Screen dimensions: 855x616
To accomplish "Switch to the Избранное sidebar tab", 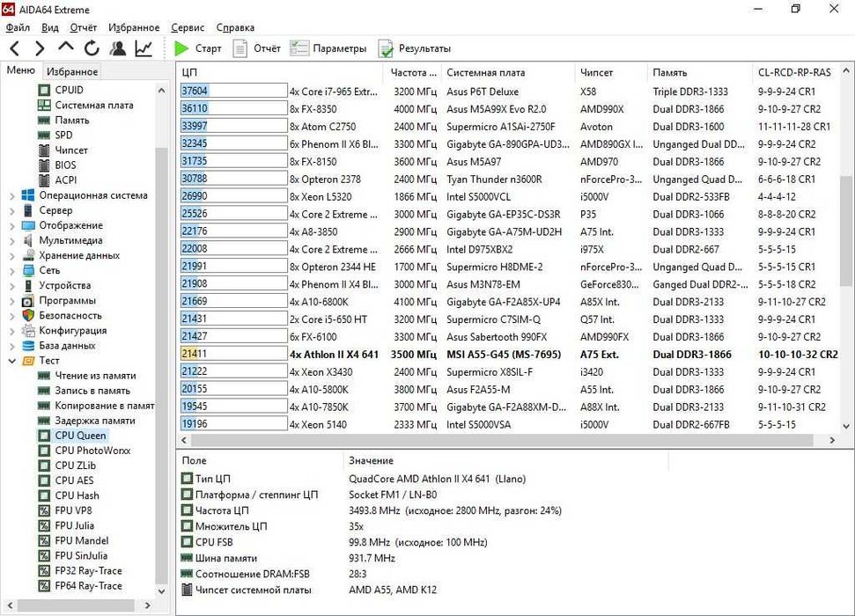I will point(72,71).
